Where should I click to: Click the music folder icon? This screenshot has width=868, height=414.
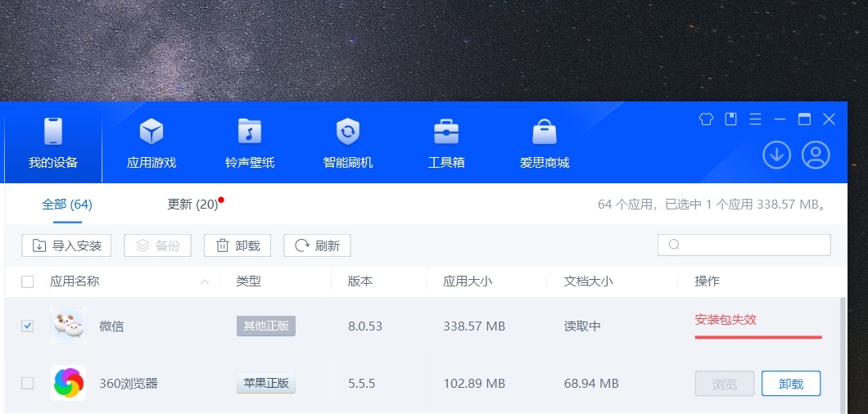tap(250, 132)
